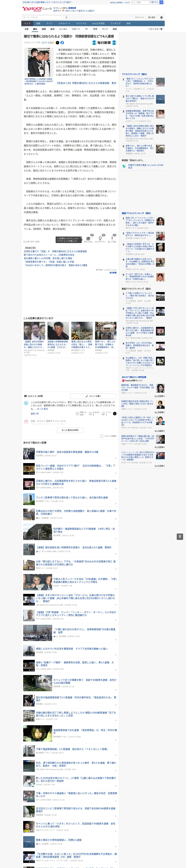Open the エキスパート navigation tab
The image size is (186, 868).
click(64, 24)
